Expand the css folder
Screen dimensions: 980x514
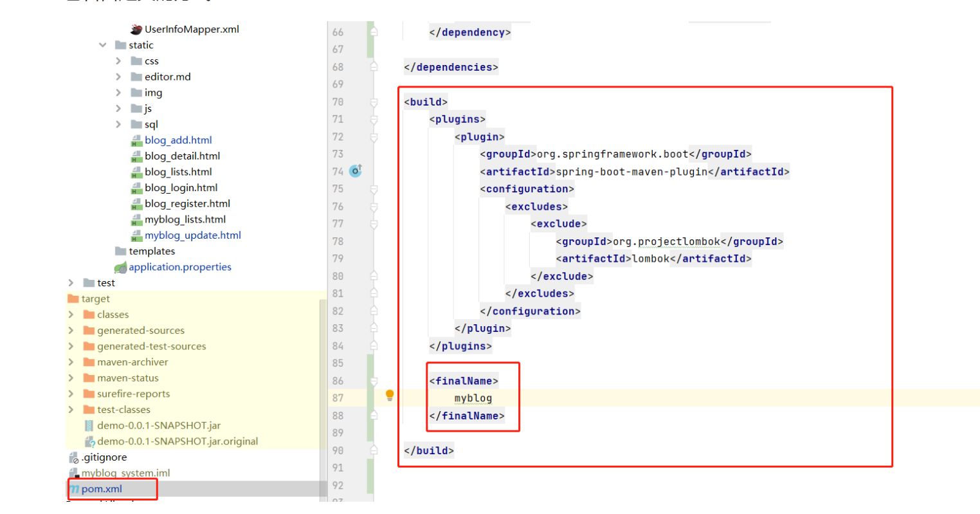pos(118,61)
